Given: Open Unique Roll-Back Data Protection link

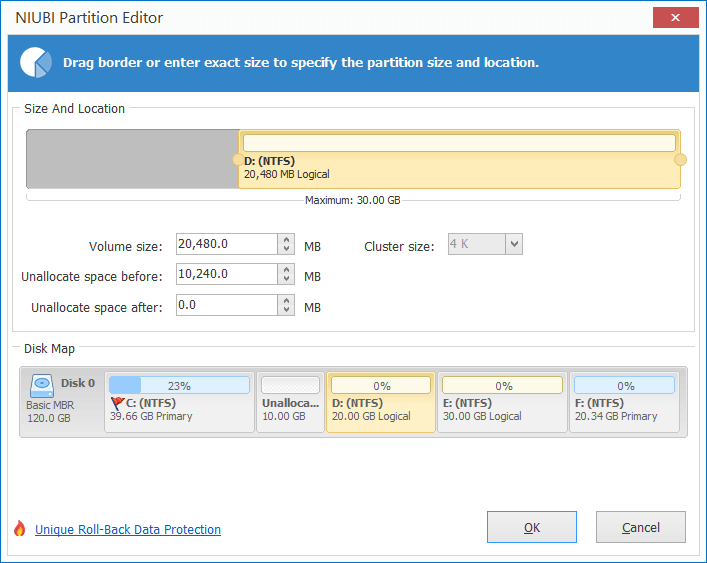Looking at the screenshot, I should pos(128,529).
